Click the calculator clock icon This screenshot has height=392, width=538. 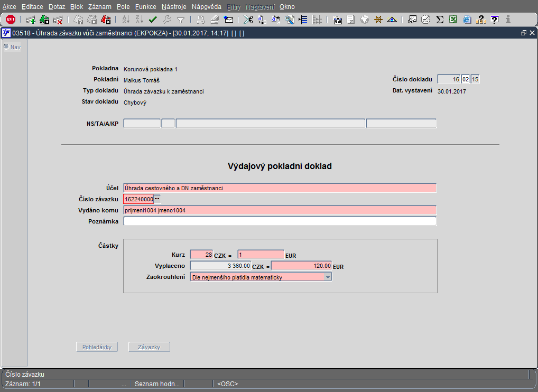click(426, 20)
